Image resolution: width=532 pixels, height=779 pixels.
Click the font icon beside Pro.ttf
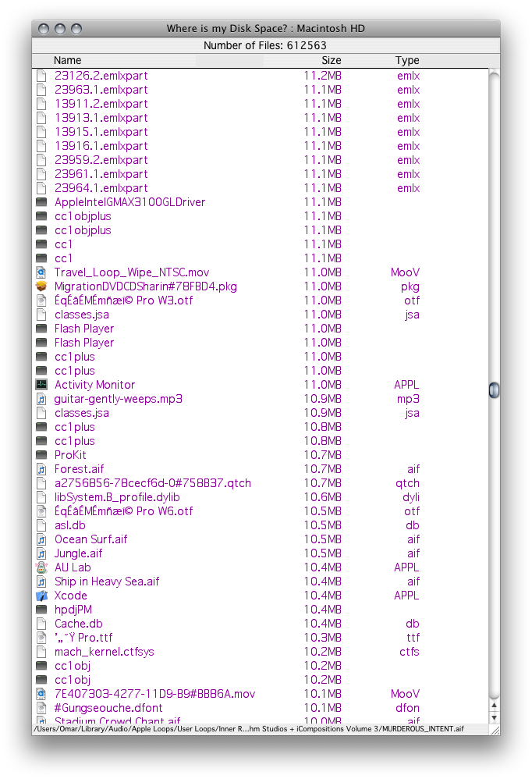pyautogui.click(x=41, y=638)
